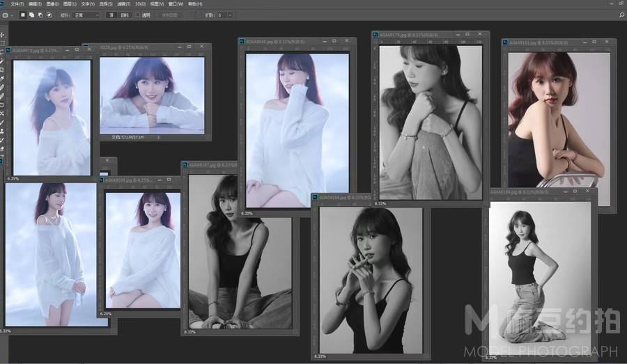
Task: Expand the tool preset arrow beside Patch icon
Action: (x=12, y=15)
